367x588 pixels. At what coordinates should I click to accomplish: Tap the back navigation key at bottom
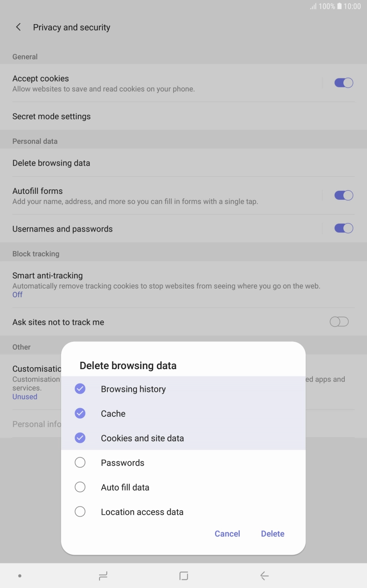pos(264,575)
